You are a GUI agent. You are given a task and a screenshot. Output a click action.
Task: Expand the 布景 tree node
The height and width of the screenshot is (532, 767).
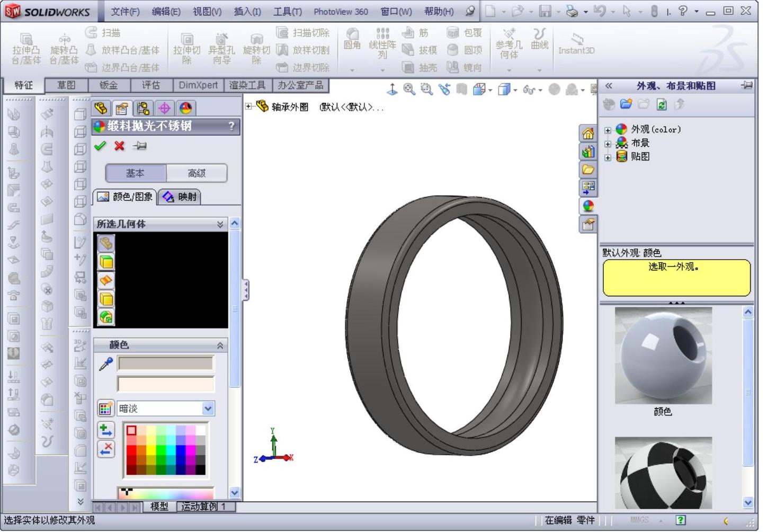tap(608, 144)
